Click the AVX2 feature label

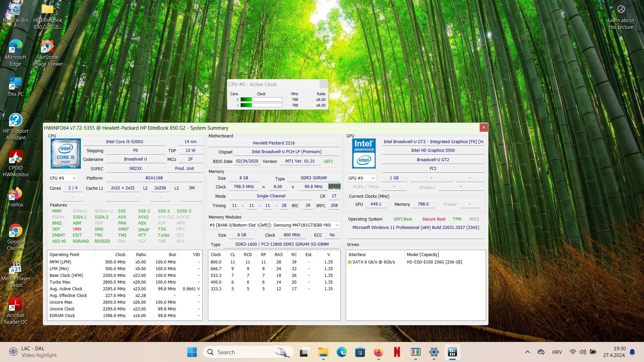coord(143,217)
